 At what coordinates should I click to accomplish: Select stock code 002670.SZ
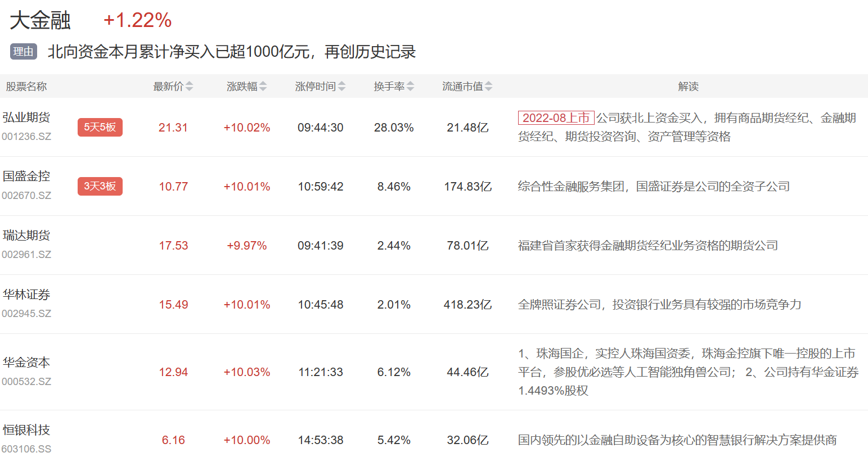(26, 196)
